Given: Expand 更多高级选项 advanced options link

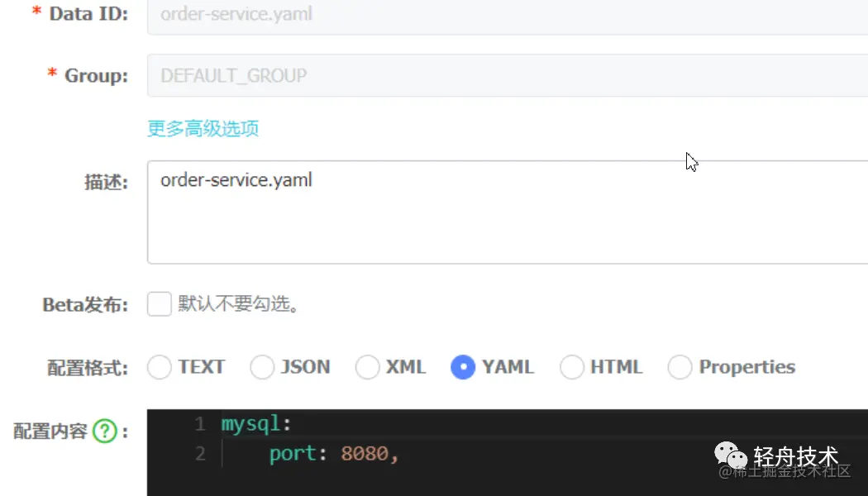Looking at the screenshot, I should coord(203,128).
